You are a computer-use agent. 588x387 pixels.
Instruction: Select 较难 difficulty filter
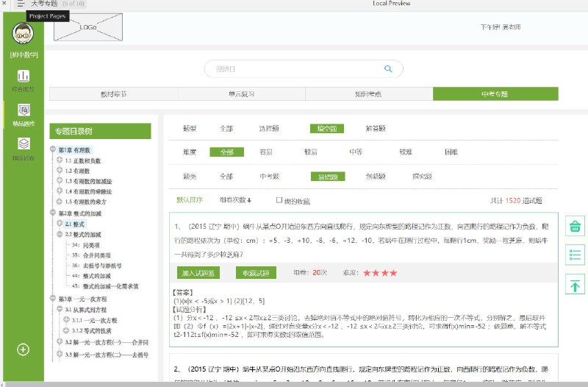(406, 152)
